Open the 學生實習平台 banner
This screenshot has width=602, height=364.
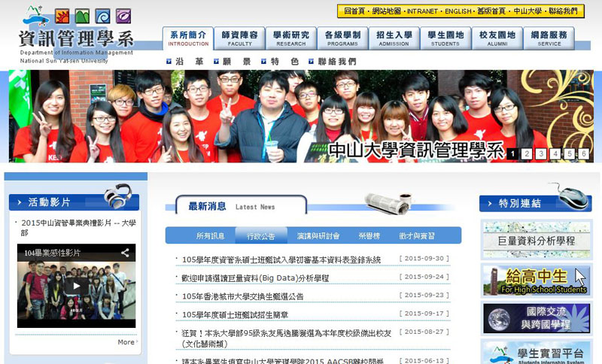coord(525,352)
